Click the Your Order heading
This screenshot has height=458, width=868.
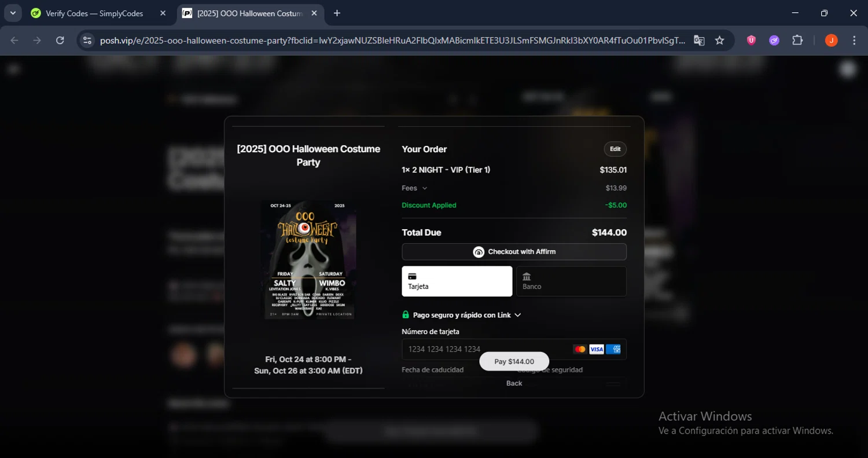coord(424,149)
